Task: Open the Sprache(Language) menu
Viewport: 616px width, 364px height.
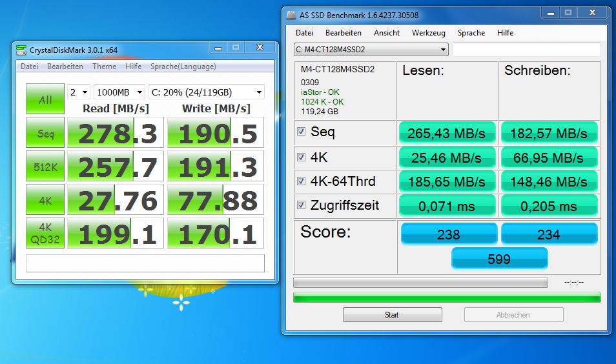Action: pyautogui.click(x=183, y=66)
